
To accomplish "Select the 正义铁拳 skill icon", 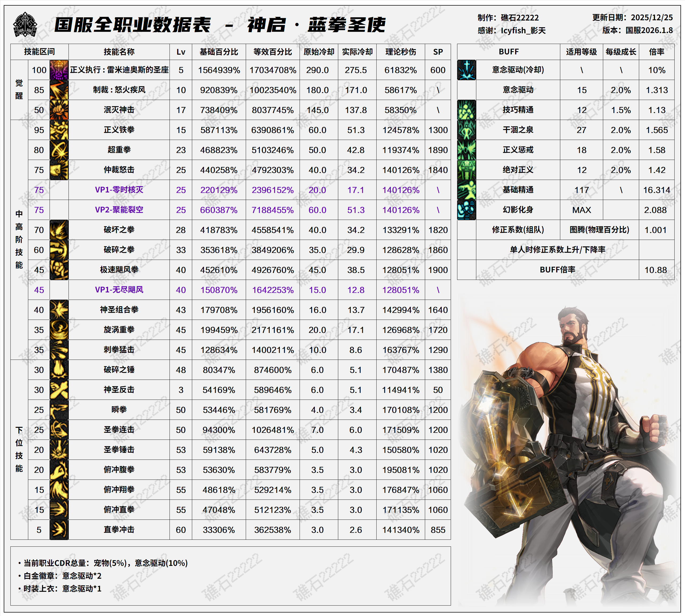I will (x=59, y=130).
